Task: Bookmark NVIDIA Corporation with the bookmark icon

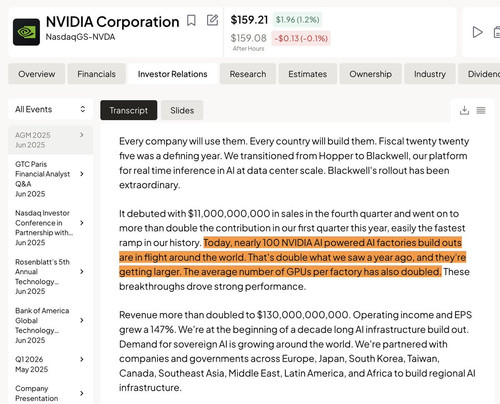Action: coord(191,21)
